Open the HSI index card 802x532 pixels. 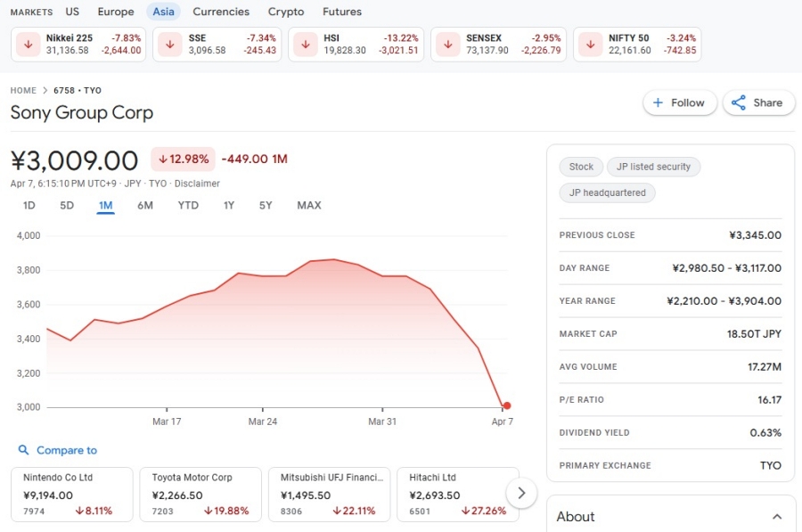[x=356, y=45]
